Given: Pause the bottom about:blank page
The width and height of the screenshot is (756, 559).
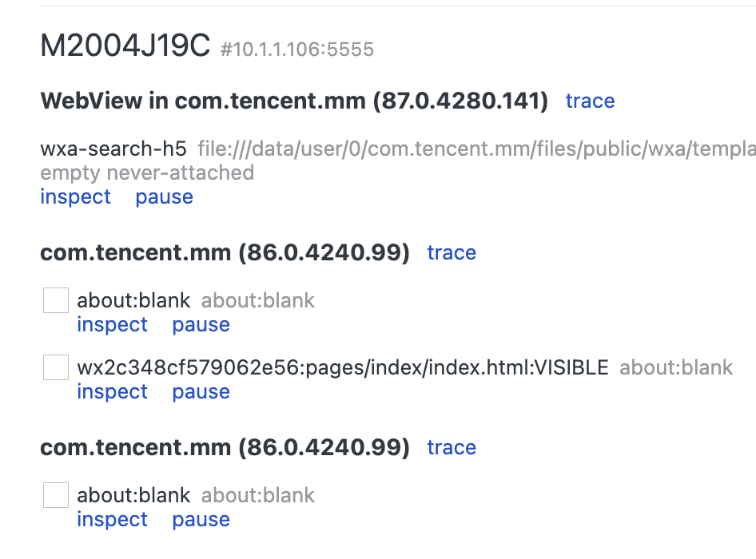Looking at the screenshot, I should pos(201,520).
